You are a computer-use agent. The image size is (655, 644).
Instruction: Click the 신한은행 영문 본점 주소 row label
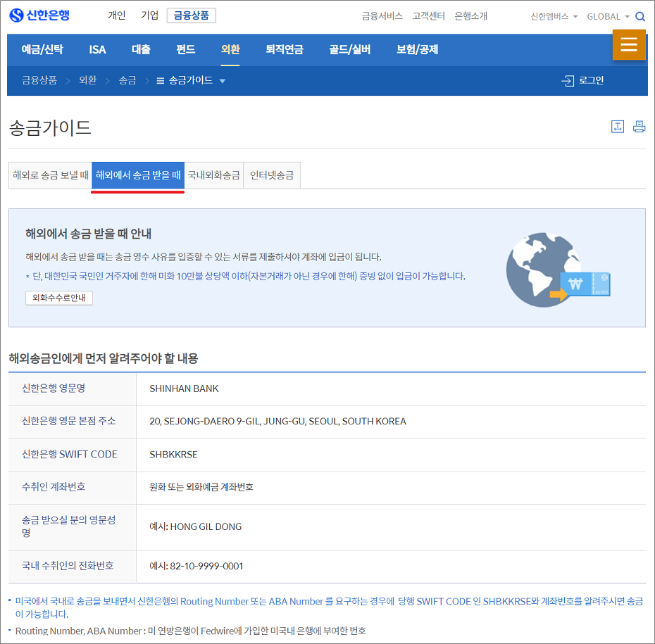(x=68, y=421)
